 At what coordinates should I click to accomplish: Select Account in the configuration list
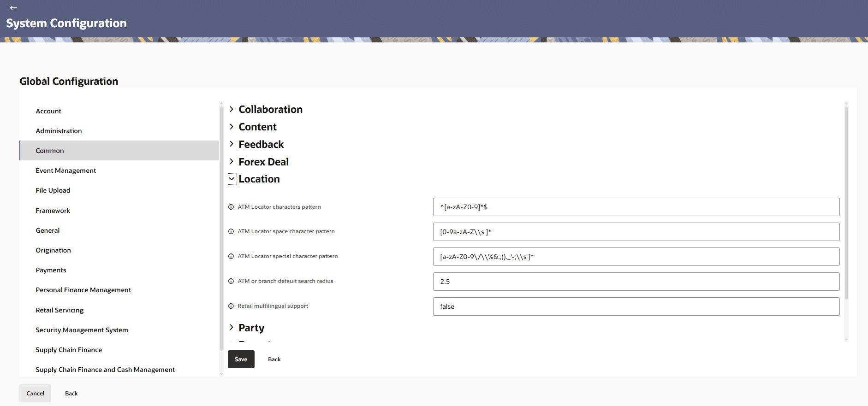coord(119,111)
